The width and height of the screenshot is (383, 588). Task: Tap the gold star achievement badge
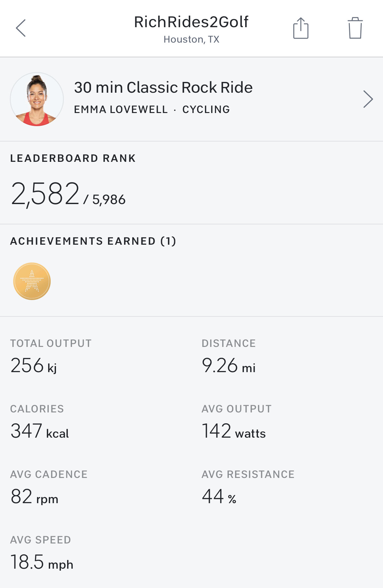coord(32,281)
